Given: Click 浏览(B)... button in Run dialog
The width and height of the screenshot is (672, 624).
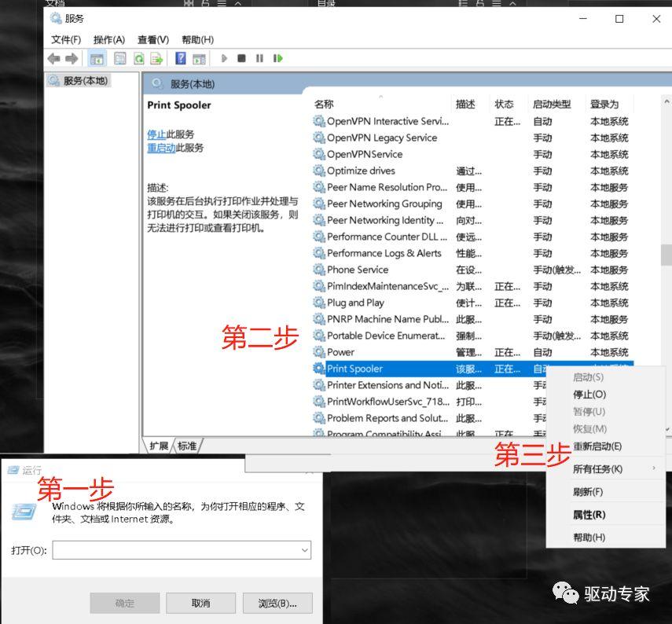Looking at the screenshot, I should [277, 603].
